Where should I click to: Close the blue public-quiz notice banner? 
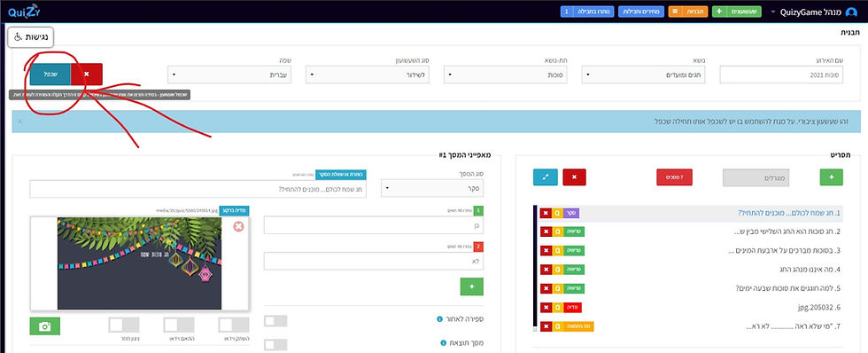20,121
